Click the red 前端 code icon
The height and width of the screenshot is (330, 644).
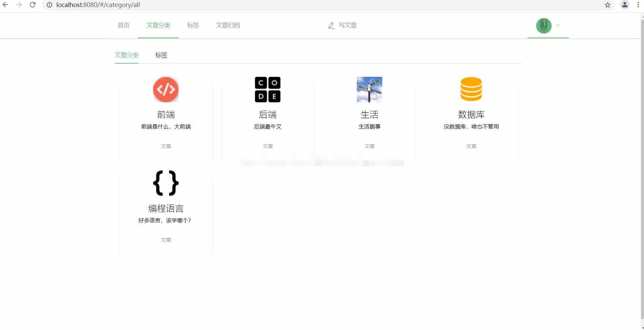pyautogui.click(x=166, y=89)
